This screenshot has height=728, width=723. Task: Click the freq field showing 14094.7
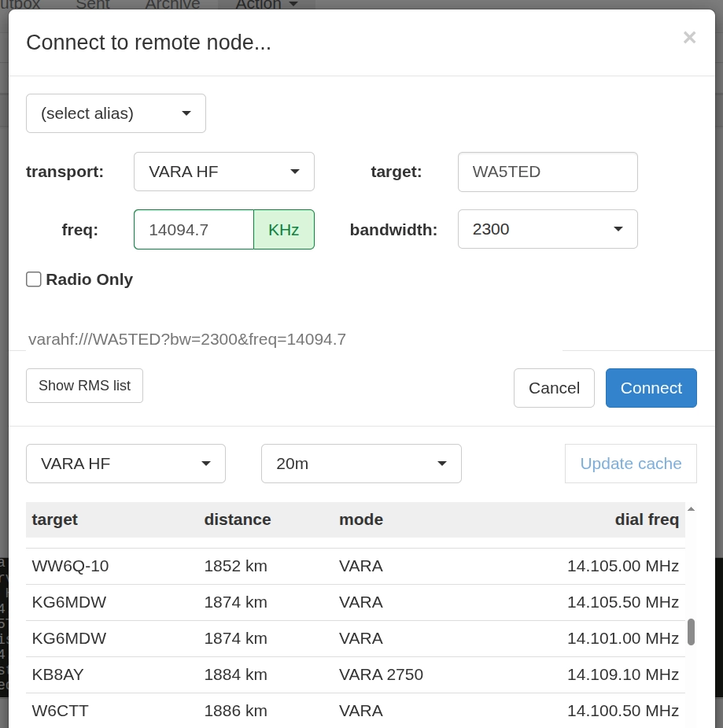point(194,229)
